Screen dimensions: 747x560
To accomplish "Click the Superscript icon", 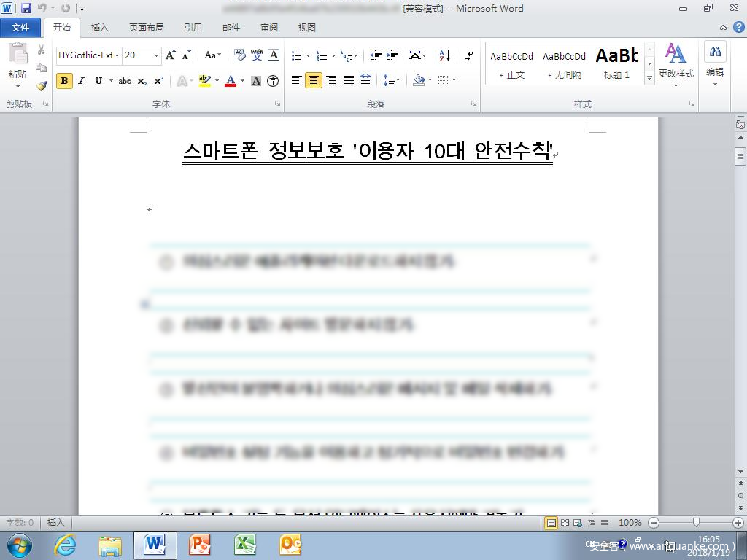I will [x=158, y=81].
